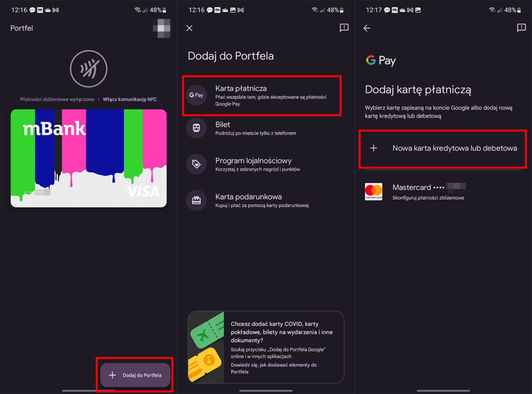Screen dimensions: 532x394
Task: Tap the gift card icon beside Karta podarunkowa
Action: tap(196, 200)
